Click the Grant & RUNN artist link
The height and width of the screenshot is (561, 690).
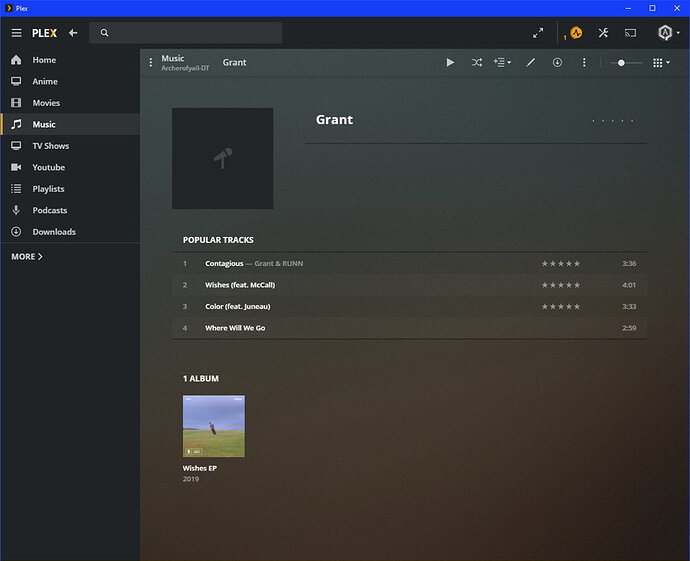click(x=279, y=264)
